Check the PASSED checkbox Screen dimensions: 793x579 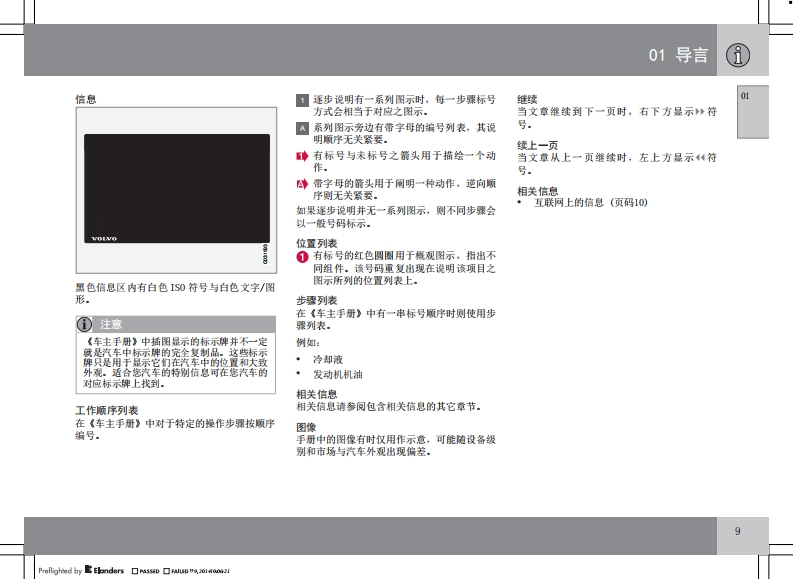[133, 571]
